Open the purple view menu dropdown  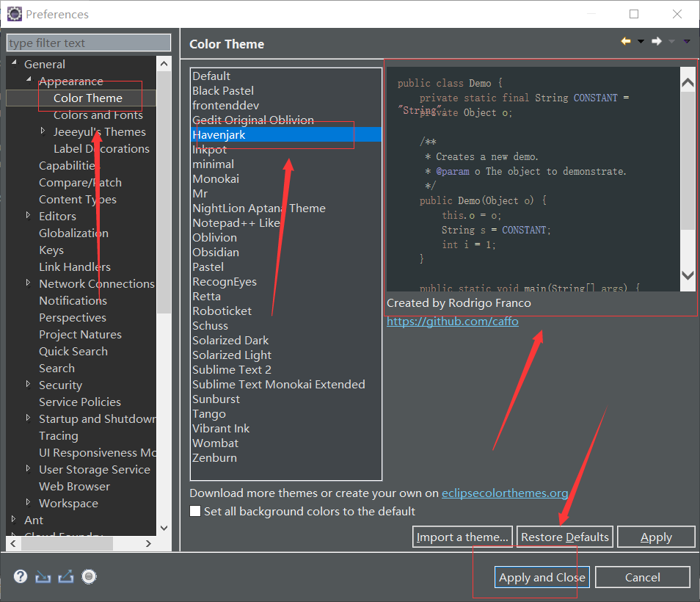point(687,42)
